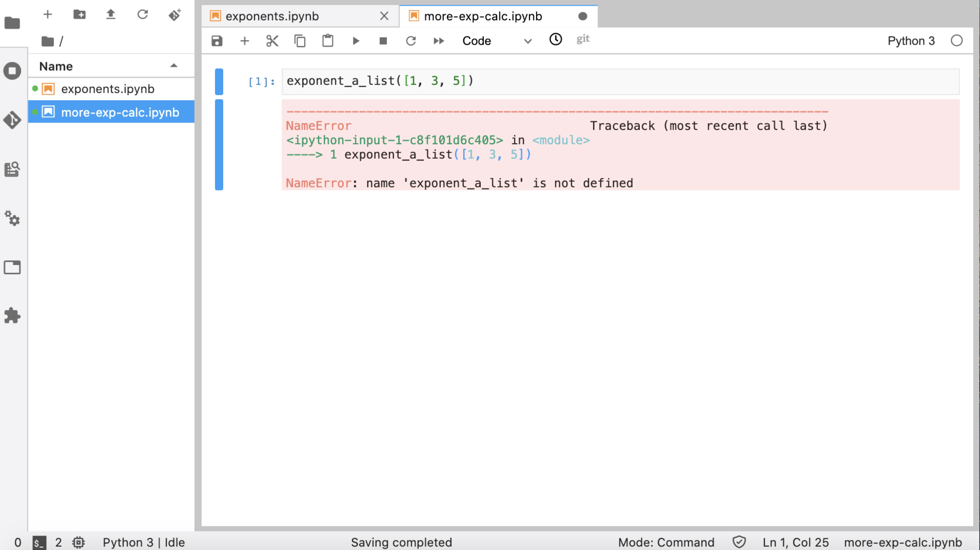Click the Save notebook icon

pos(217,41)
